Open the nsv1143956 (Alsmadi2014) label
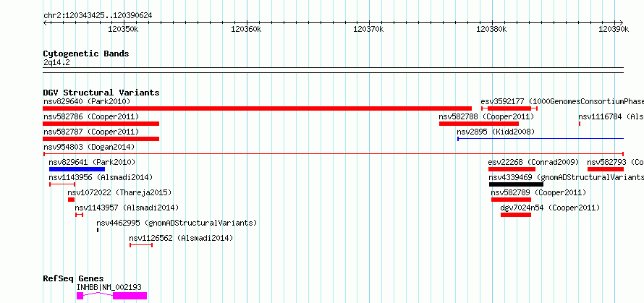Viewport: 644px width, 303px height. tap(101, 177)
